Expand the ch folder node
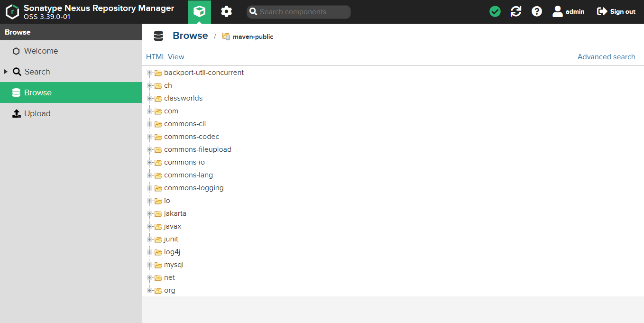This screenshot has width=644, height=323. tap(150, 85)
